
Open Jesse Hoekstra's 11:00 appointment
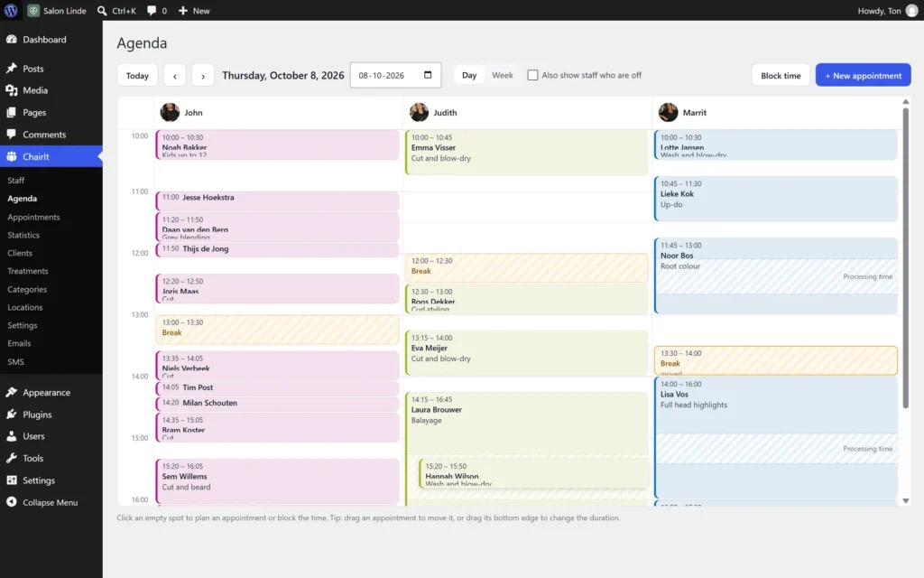[x=278, y=200]
